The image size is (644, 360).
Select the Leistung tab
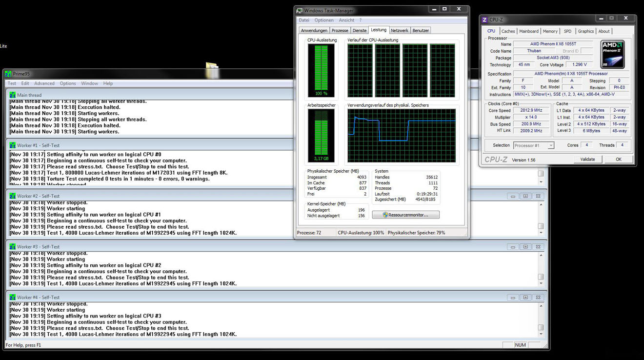(379, 30)
